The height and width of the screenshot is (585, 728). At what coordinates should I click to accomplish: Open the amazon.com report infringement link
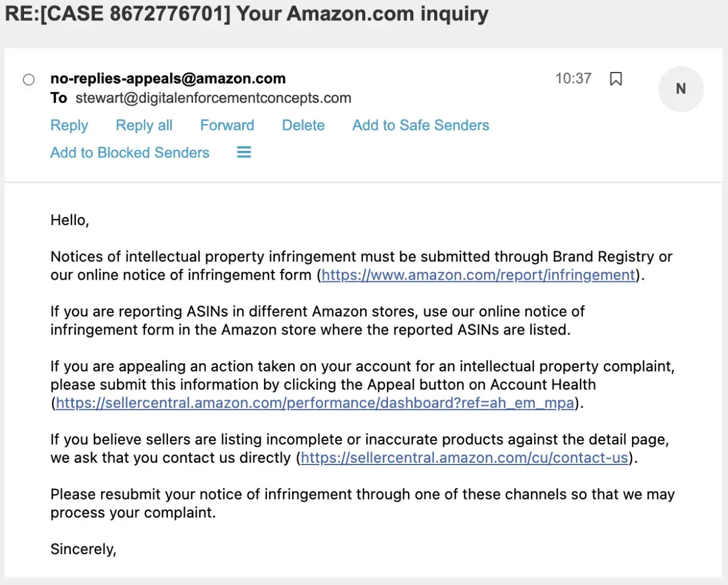click(478, 275)
